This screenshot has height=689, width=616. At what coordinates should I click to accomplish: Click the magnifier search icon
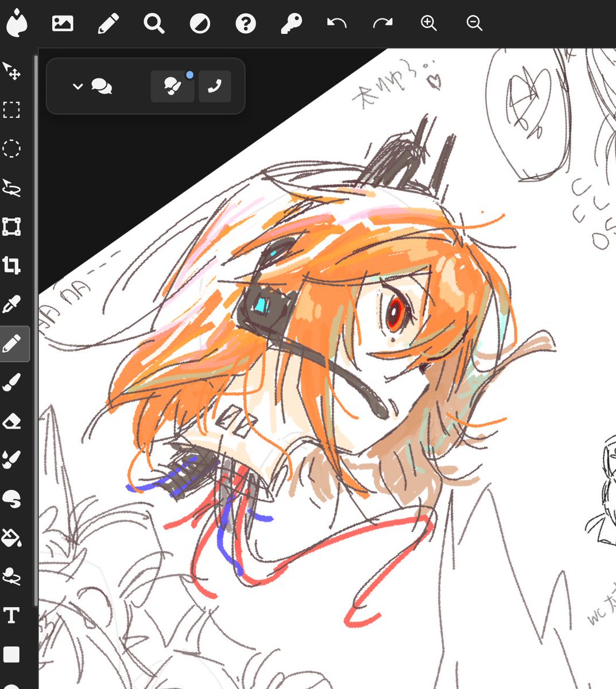154,24
